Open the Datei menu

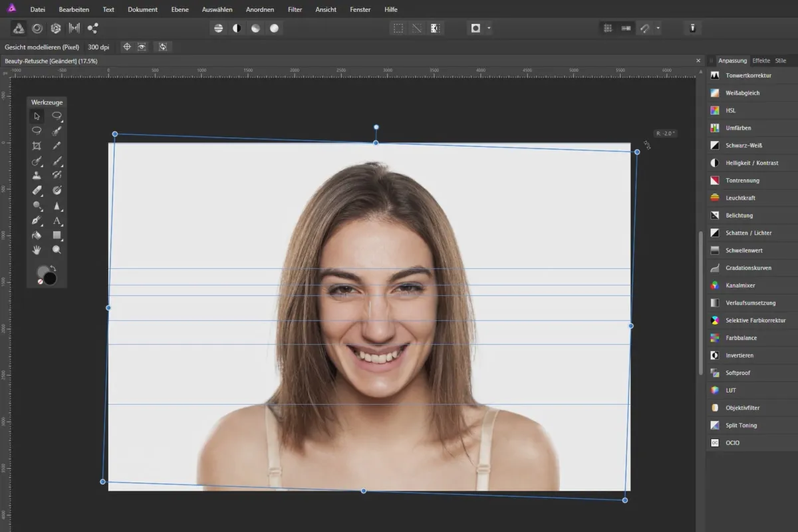37,9
